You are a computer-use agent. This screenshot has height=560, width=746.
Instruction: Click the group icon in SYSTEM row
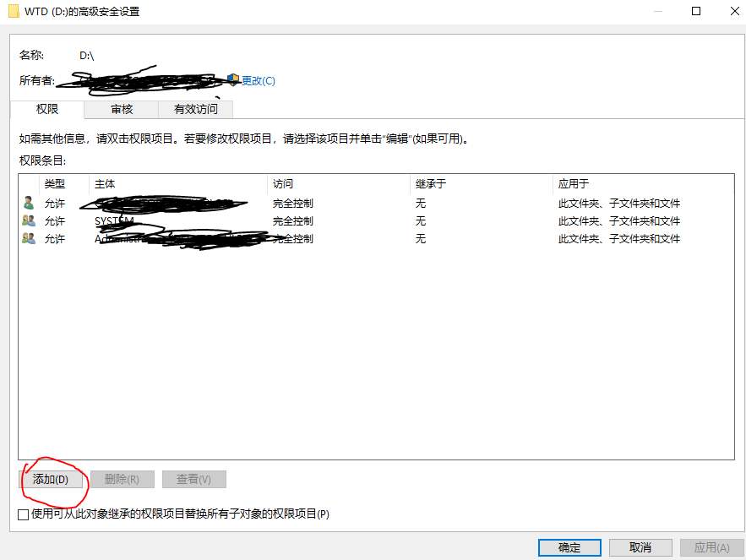tap(29, 220)
